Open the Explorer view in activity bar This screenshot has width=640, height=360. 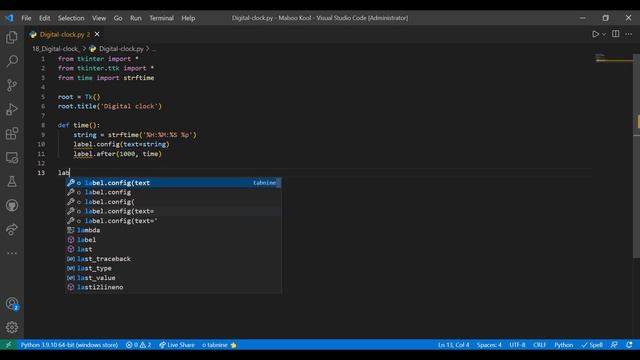point(12,37)
